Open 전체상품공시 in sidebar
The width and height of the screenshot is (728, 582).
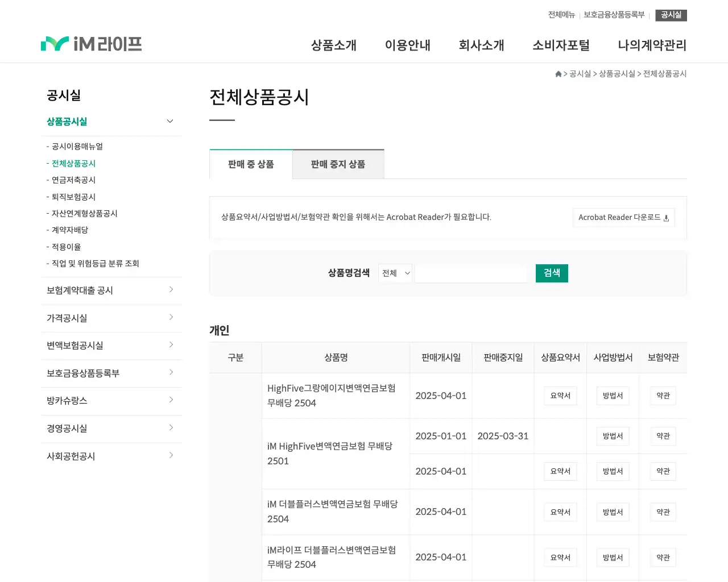[x=73, y=164]
